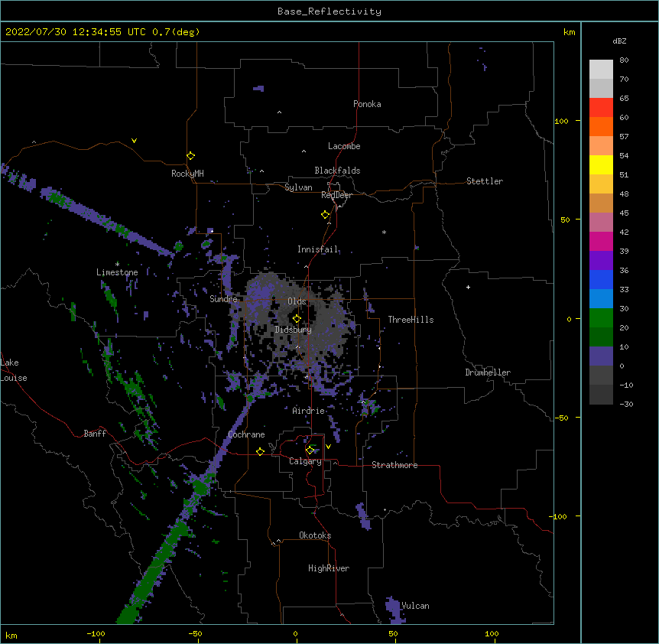Click the Drumheller label

[488, 372]
